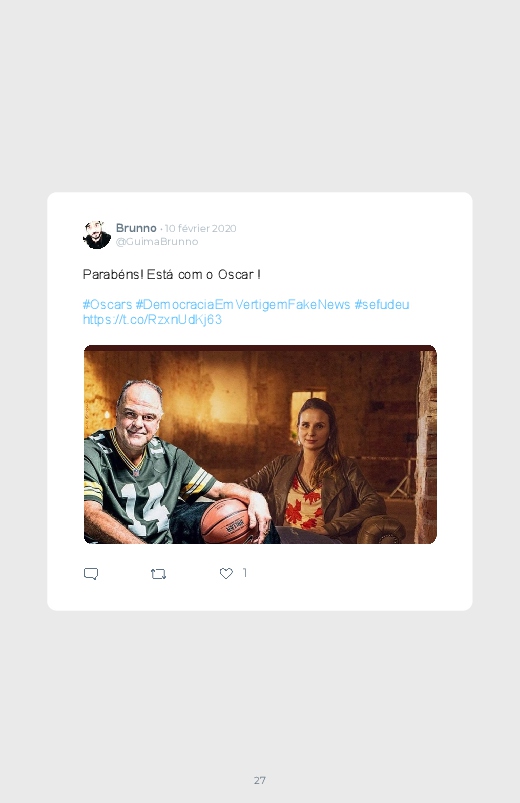The width and height of the screenshot is (520, 803).
Task: Open the @GuimaBrunno handle
Action: (157, 242)
